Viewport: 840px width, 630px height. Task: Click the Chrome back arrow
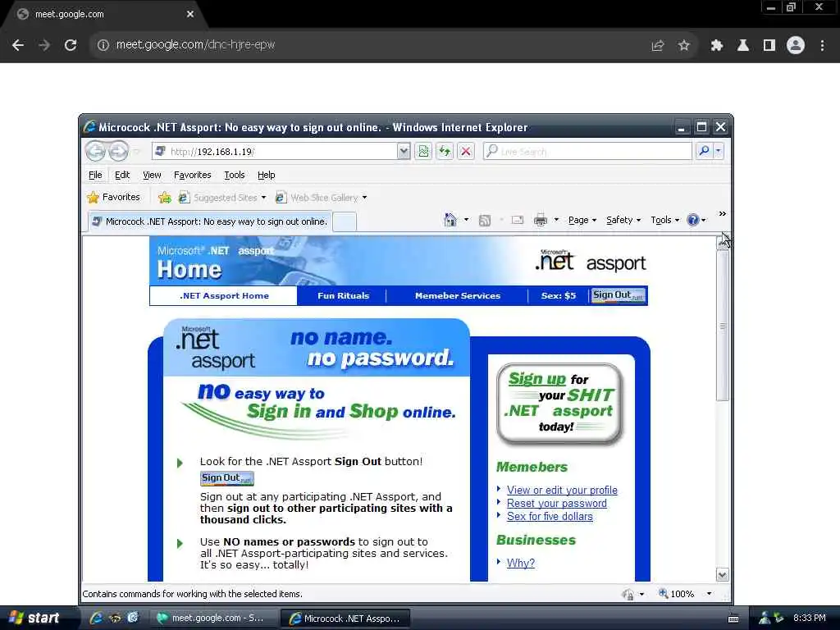pyautogui.click(x=18, y=45)
